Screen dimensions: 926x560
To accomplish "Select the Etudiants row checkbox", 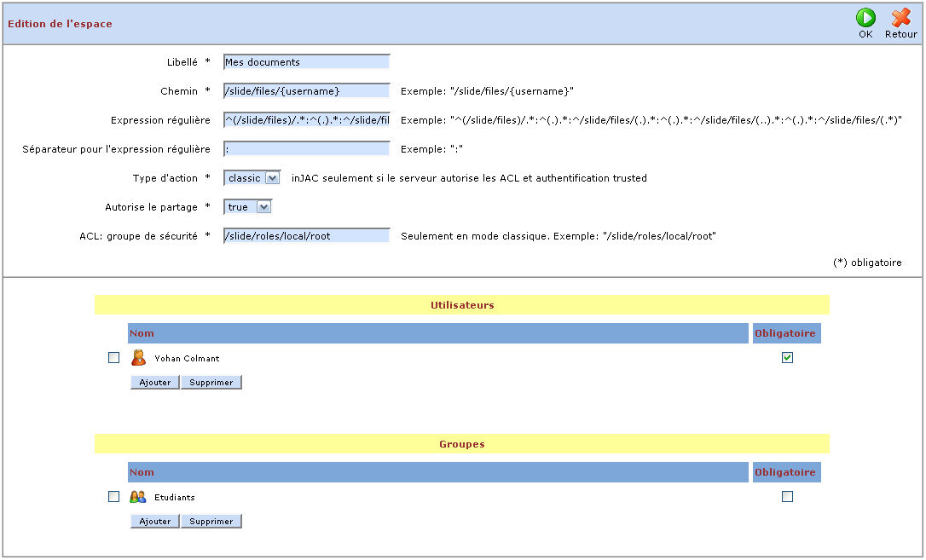I will coord(114,497).
